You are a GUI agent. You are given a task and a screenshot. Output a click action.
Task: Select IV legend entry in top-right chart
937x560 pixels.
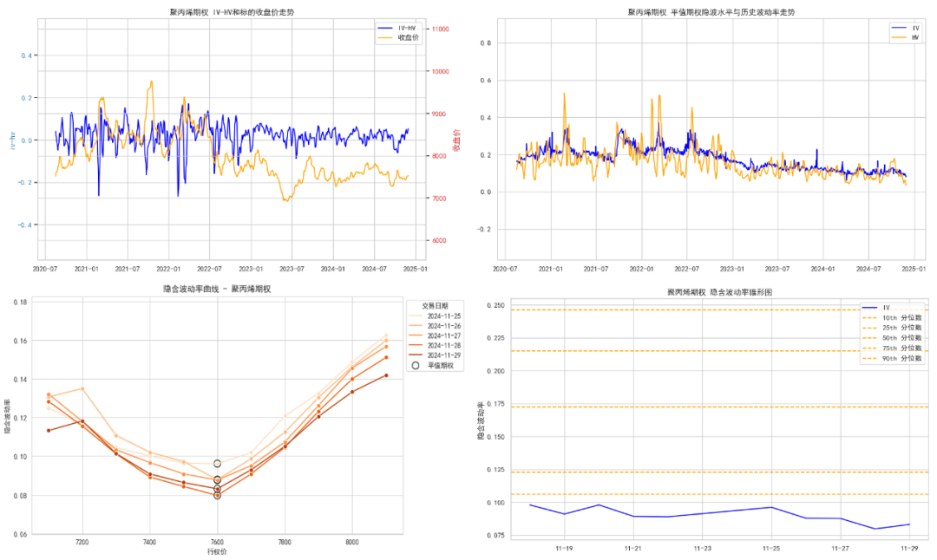tap(906, 28)
